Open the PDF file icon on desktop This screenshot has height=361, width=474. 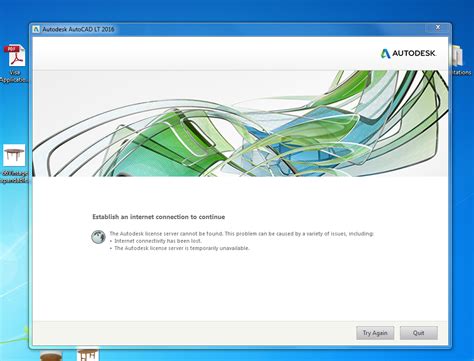pos(15,56)
